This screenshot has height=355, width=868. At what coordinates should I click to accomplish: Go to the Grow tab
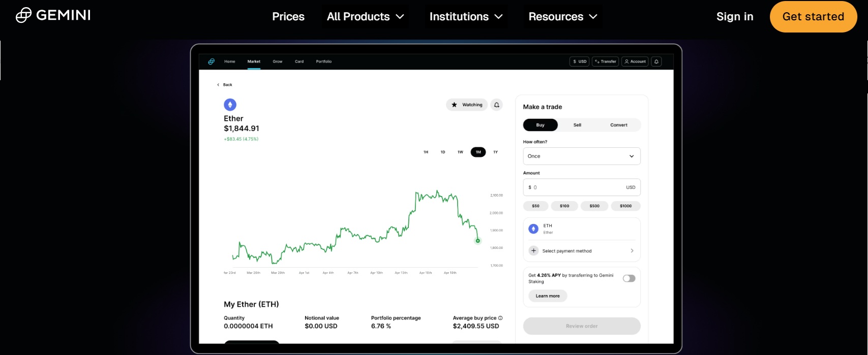tap(278, 61)
